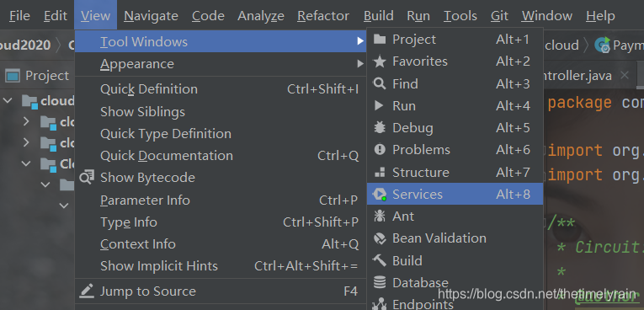Expand the Appearance submenu
Screen dimensions: 644x310
221,64
